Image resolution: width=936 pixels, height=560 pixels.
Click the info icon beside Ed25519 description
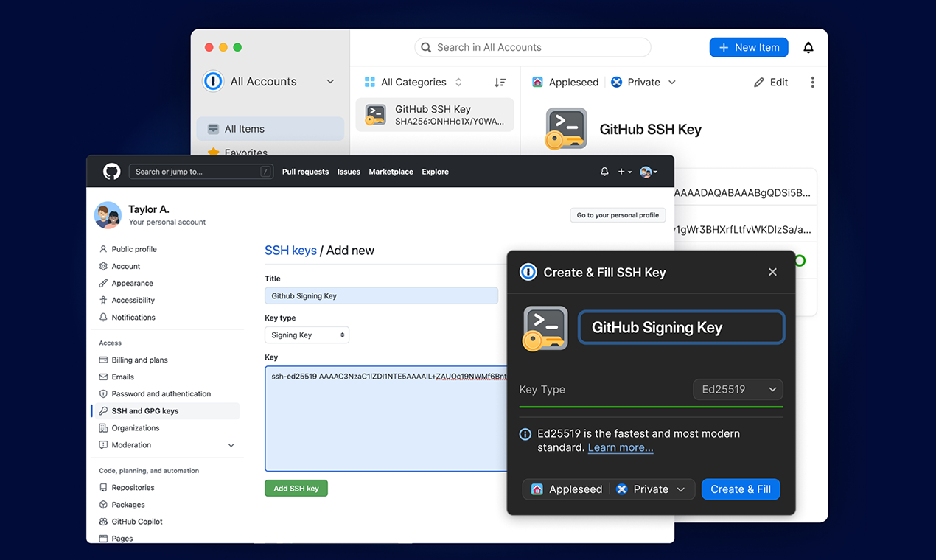525,434
